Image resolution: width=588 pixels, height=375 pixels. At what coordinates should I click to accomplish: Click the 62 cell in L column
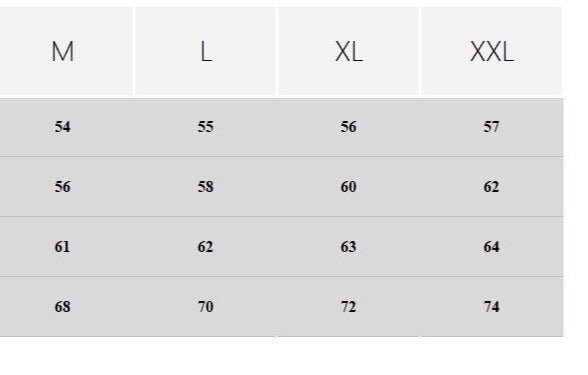tap(206, 247)
